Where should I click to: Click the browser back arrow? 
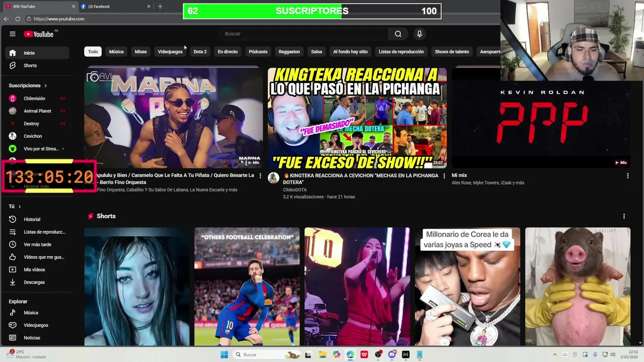[6, 19]
